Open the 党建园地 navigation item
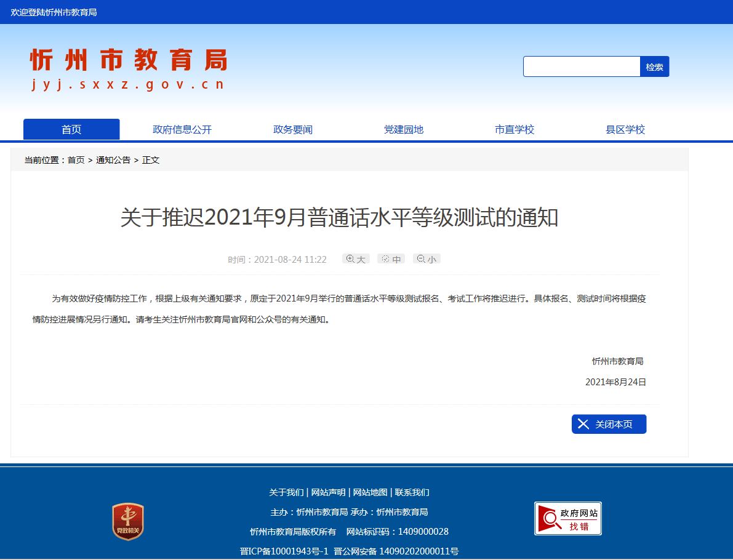Viewport: 733px width, 560px height. pos(404,129)
